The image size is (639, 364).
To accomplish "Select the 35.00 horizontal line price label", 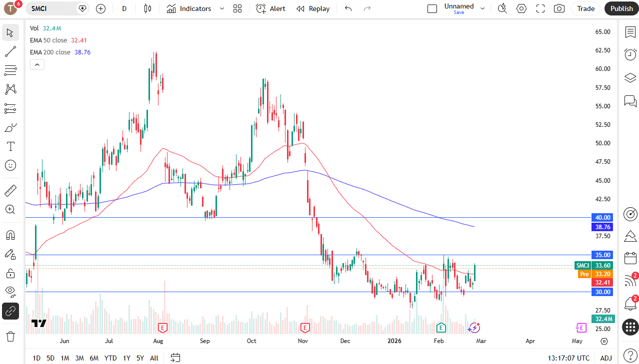I will (x=602, y=255).
